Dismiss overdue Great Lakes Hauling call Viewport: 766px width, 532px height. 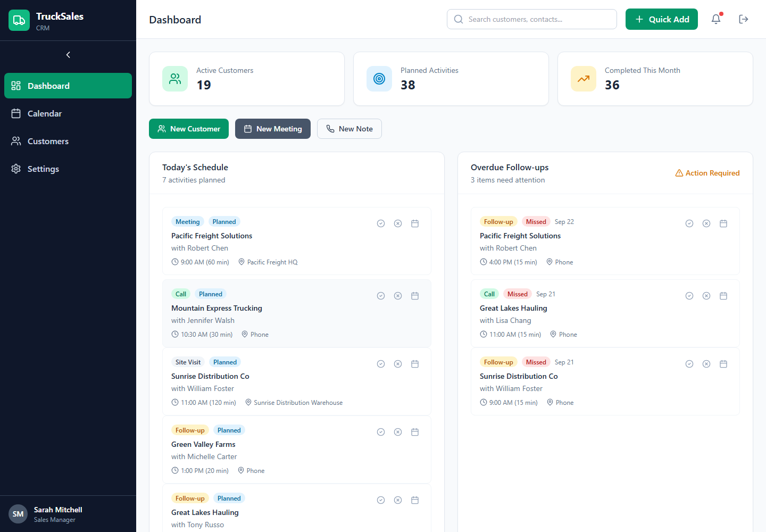pos(706,296)
